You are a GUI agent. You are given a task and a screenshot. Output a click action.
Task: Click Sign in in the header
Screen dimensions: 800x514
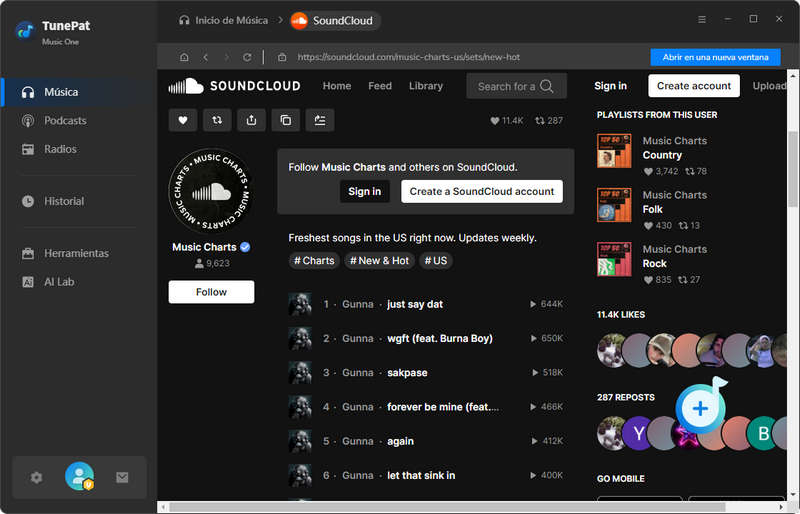[610, 86]
